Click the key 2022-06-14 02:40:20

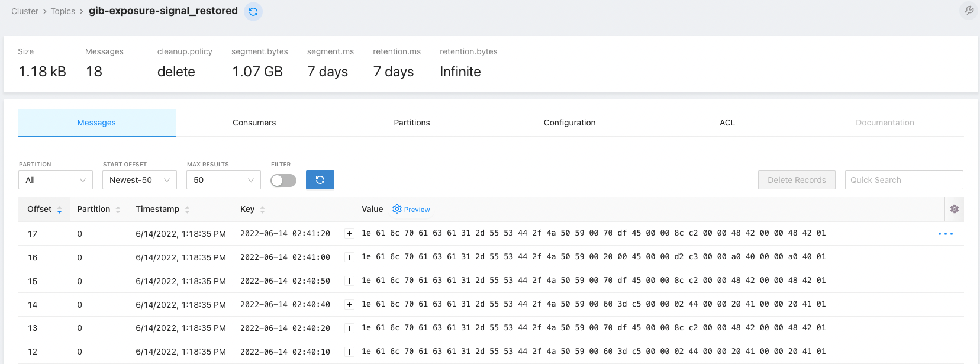pos(285,328)
